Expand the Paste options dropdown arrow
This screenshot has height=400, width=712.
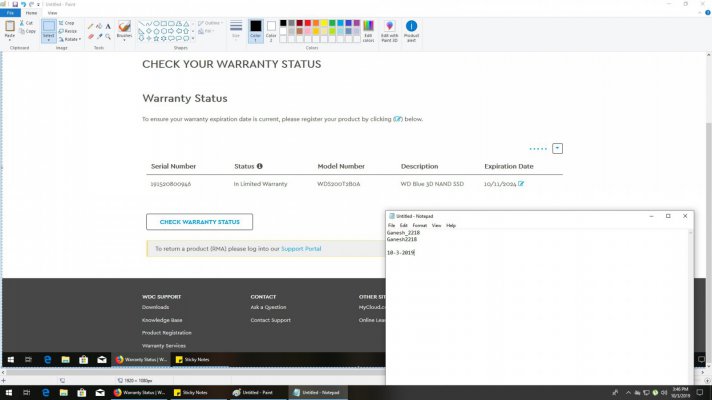10,38
